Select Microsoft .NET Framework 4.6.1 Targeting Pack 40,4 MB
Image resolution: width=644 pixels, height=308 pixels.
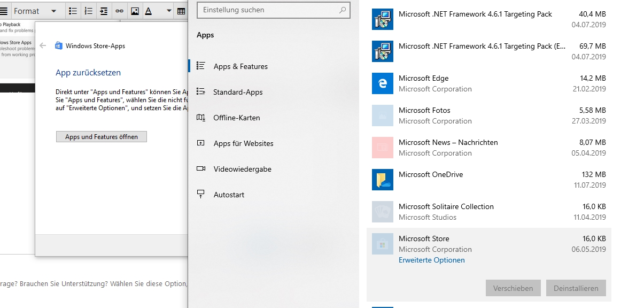click(x=489, y=19)
